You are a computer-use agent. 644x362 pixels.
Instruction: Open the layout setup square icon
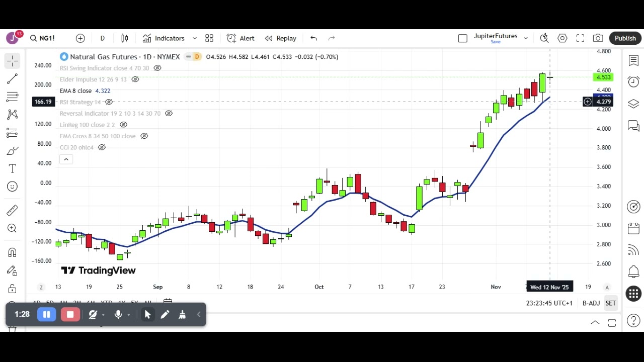463,38
